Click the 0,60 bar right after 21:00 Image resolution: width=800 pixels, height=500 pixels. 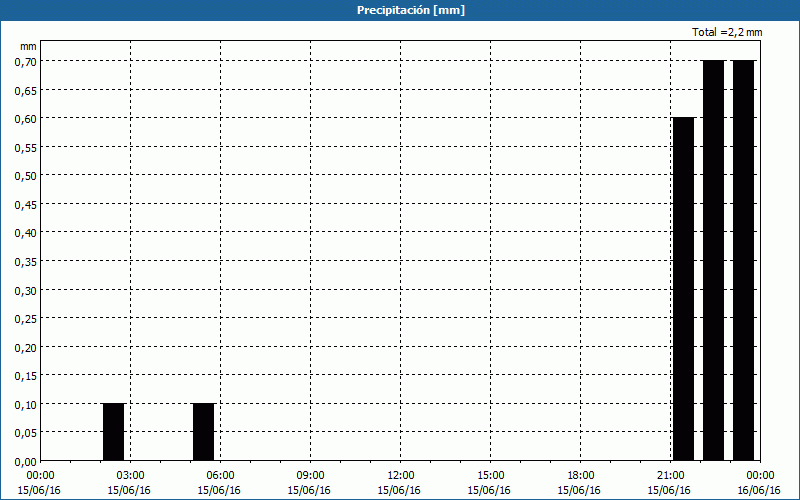(x=684, y=289)
